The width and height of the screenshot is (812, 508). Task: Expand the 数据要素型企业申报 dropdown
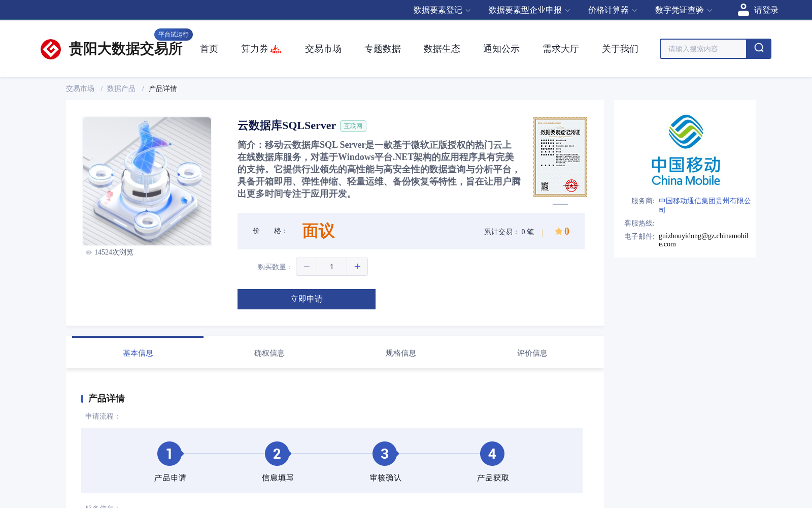(529, 10)
